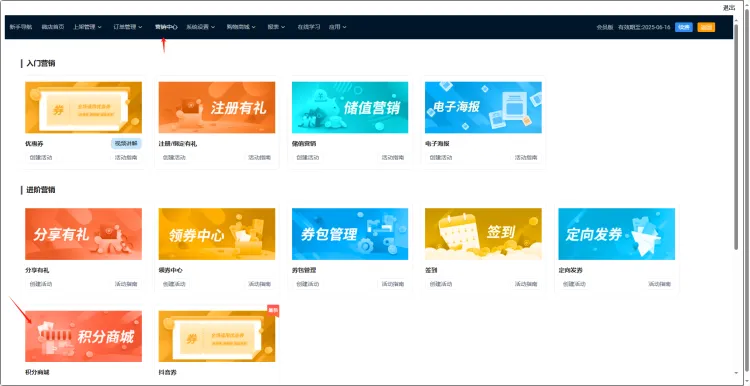Image resolution: width=750 pixels, height=386 pixels.
Task: Open the 签到 calendar banner image
Action: pos(483,234)
